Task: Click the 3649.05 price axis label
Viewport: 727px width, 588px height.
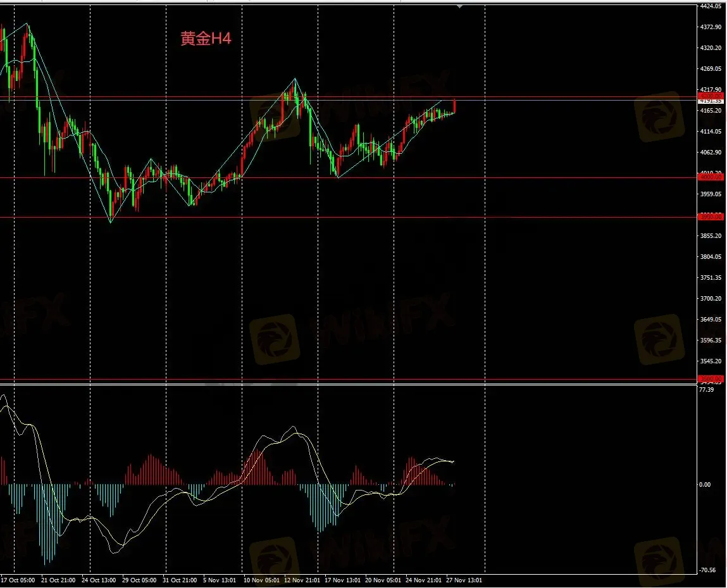Action: (711, 319)
